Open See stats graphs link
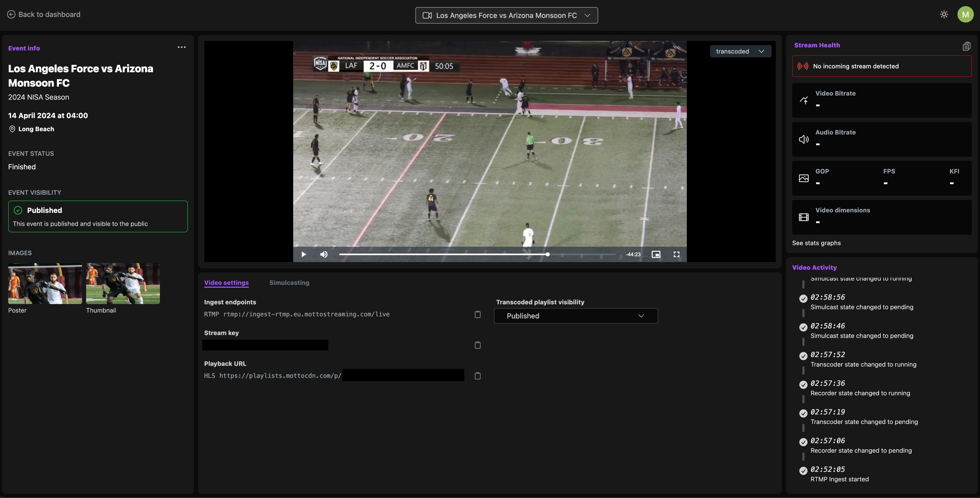This screenshot has height=498, width=980. [816, 243]
